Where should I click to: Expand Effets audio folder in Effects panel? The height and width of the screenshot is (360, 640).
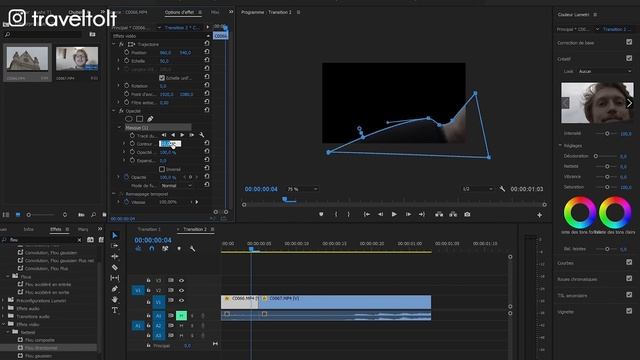(3, 309)
